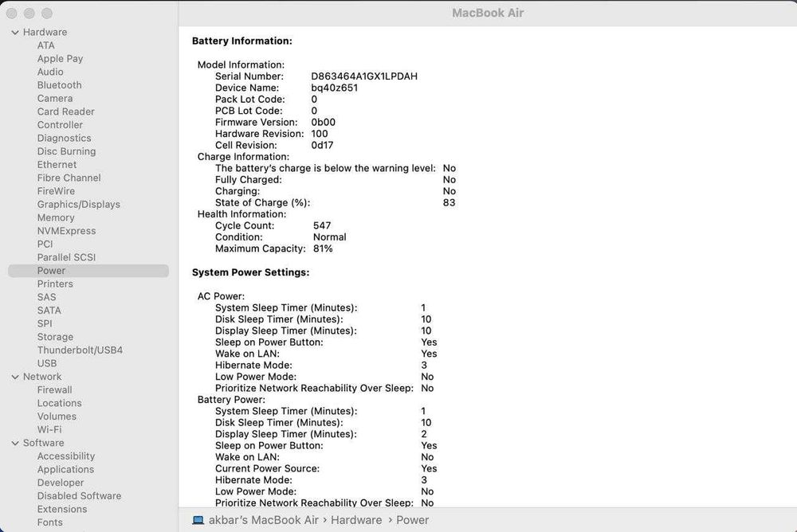This screenshot has width=797, height=532.
Task: Select FireWire in the sidebar
Action: tap(56, 190)
